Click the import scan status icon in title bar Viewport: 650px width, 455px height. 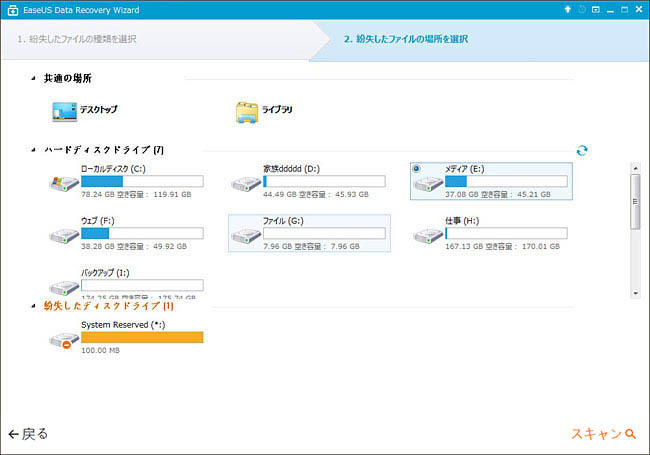tap(596, 9)
